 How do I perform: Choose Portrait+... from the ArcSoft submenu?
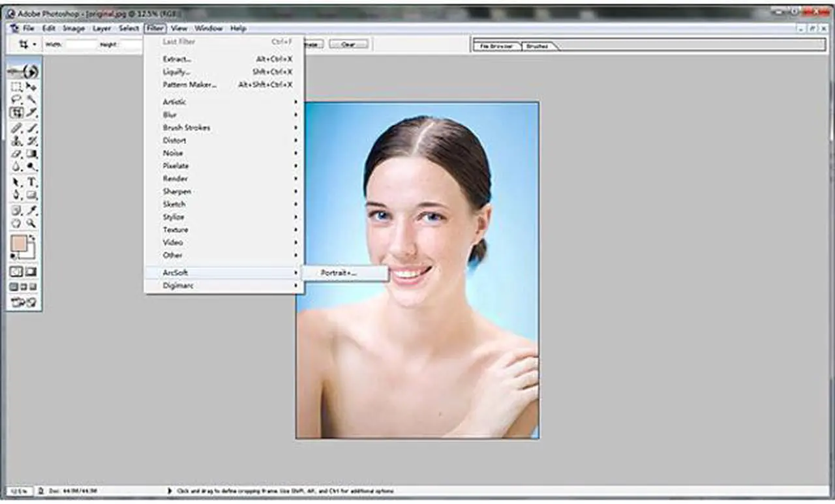coord(346,273)
